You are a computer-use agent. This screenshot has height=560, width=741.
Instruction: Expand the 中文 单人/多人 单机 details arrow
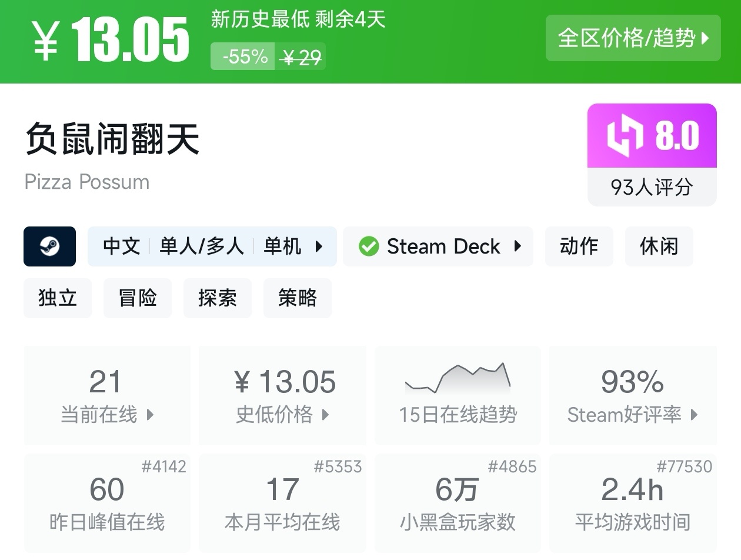pos(319,246)
